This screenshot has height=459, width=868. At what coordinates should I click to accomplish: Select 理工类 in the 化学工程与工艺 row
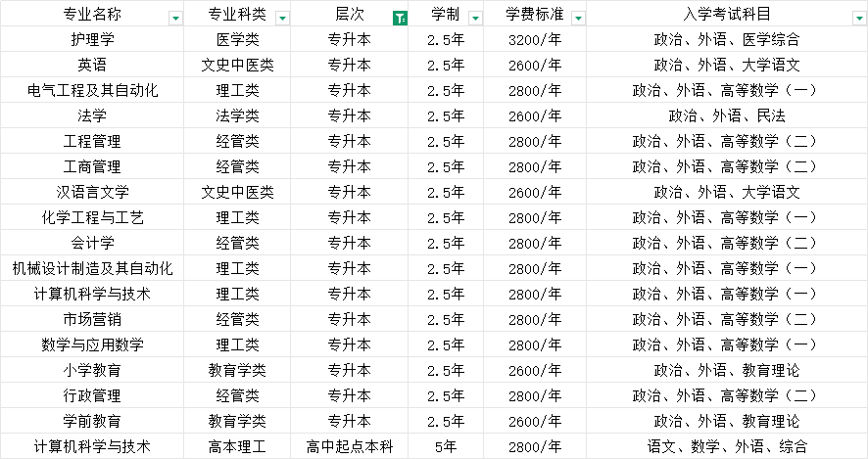pos(237,217)
